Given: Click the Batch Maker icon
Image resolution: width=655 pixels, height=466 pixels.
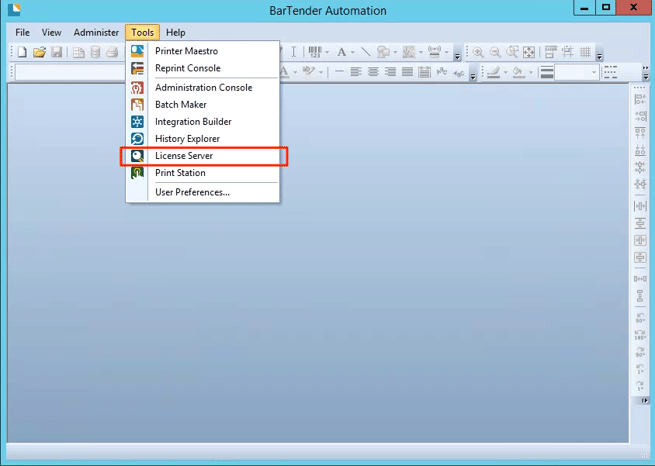Looking at the screenshot, I should (137, 105).
